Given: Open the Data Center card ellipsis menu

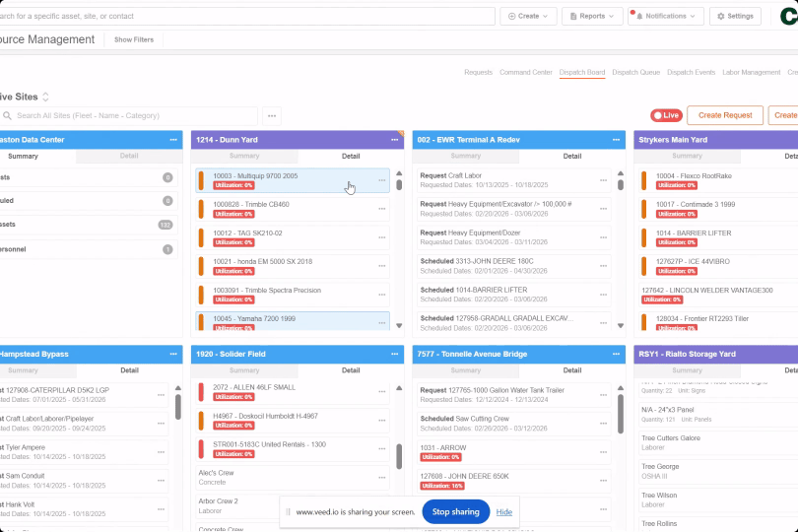Looking at the screenshot, I should click(173, 140).
